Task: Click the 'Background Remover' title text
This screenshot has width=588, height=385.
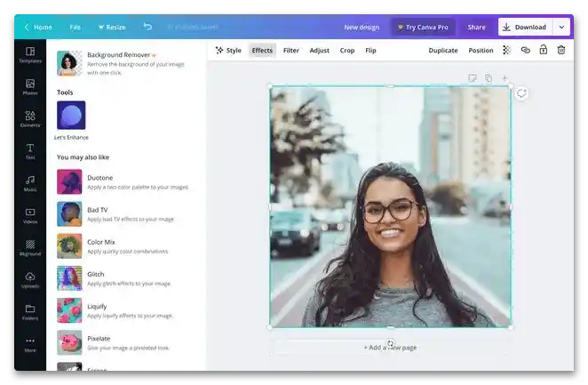Action: (118, 55)
